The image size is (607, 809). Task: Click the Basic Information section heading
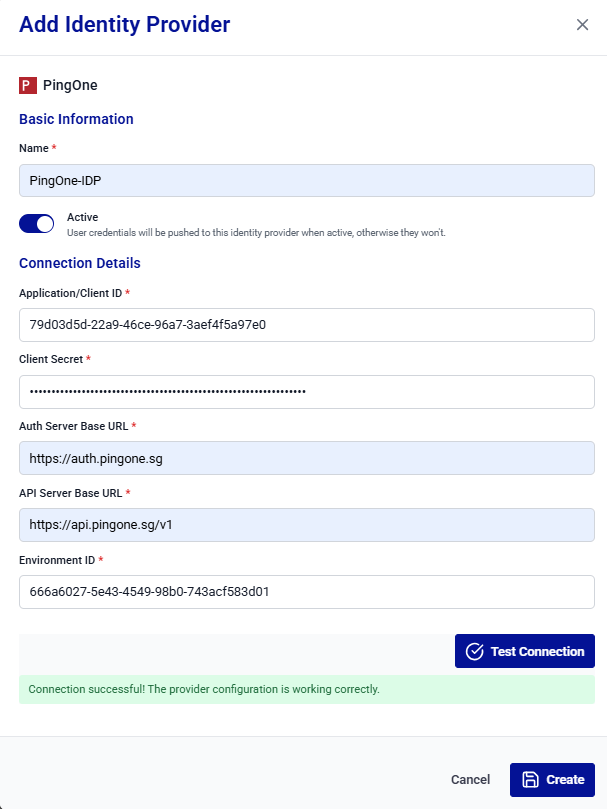pyautogui.click(x=76, y=119)
